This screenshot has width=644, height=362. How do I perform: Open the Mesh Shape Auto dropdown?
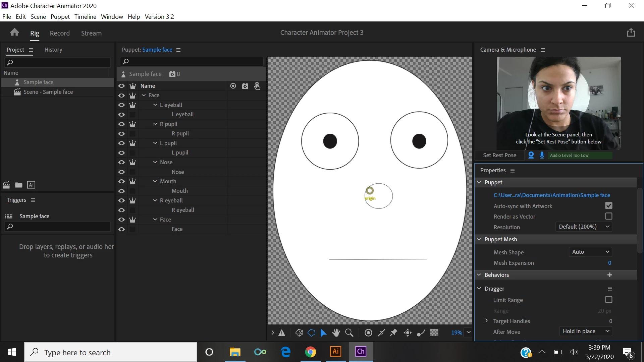[x=590, y=252]
